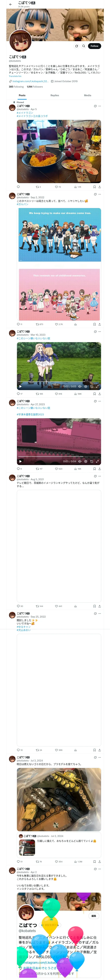Unmute the Mar 10, 2023 video
The image size is (110, 980).
click(x=80, y=386)
